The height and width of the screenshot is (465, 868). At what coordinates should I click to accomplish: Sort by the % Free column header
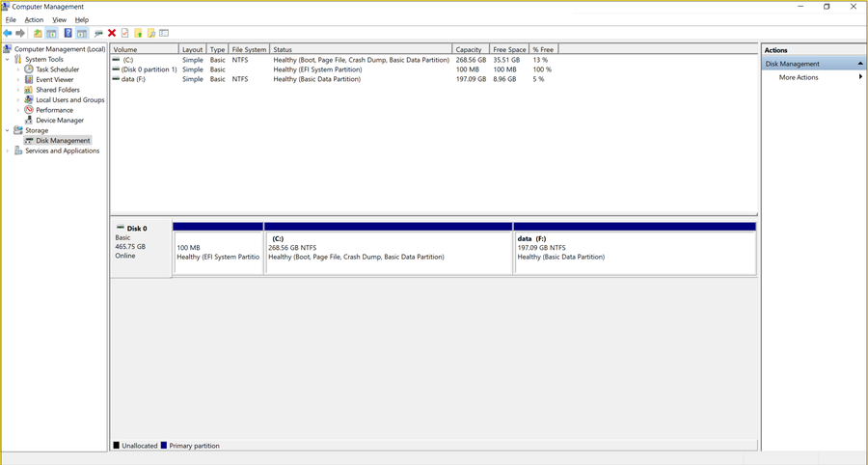[x=544, y=49]
